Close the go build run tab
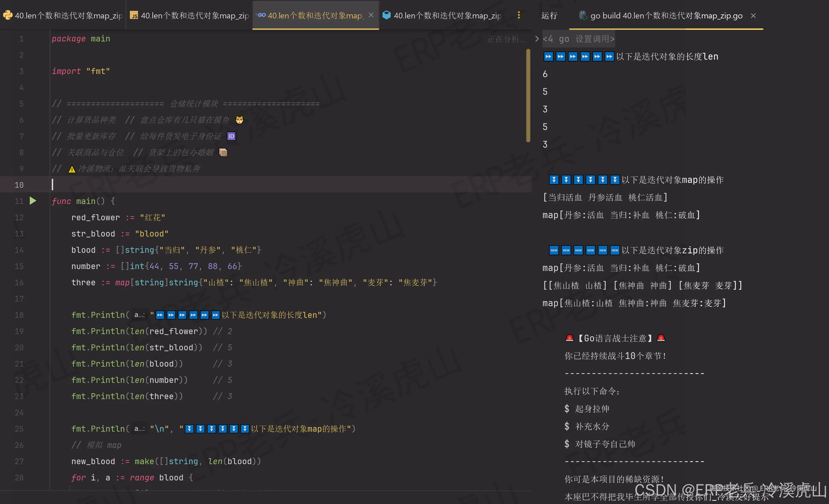The height and width of the screenshot is (504, 829). [x=753, y=16]
